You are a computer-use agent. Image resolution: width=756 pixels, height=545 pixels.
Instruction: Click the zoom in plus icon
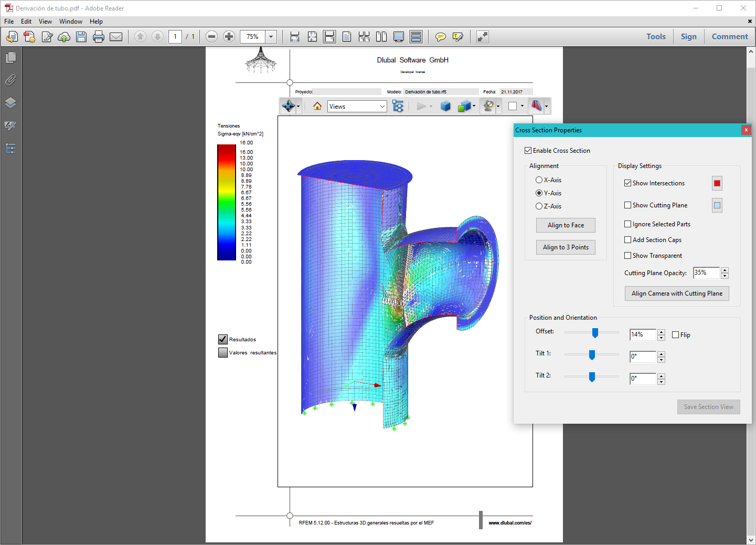pos(229,37)
